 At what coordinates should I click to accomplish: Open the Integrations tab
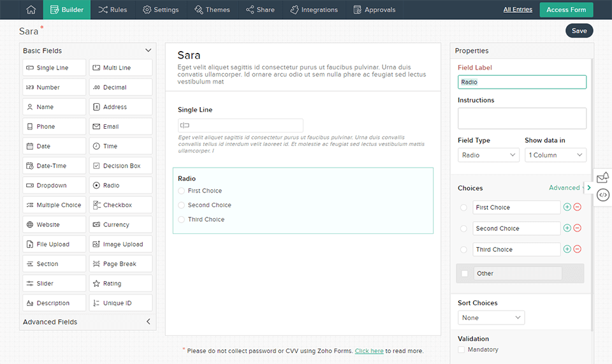(314, 10)
